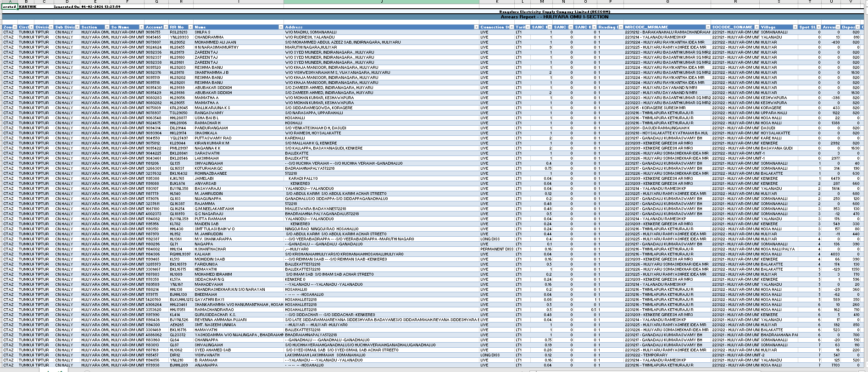
Task: Open the Tariff column filter dropdown
Action: (528, 27)
